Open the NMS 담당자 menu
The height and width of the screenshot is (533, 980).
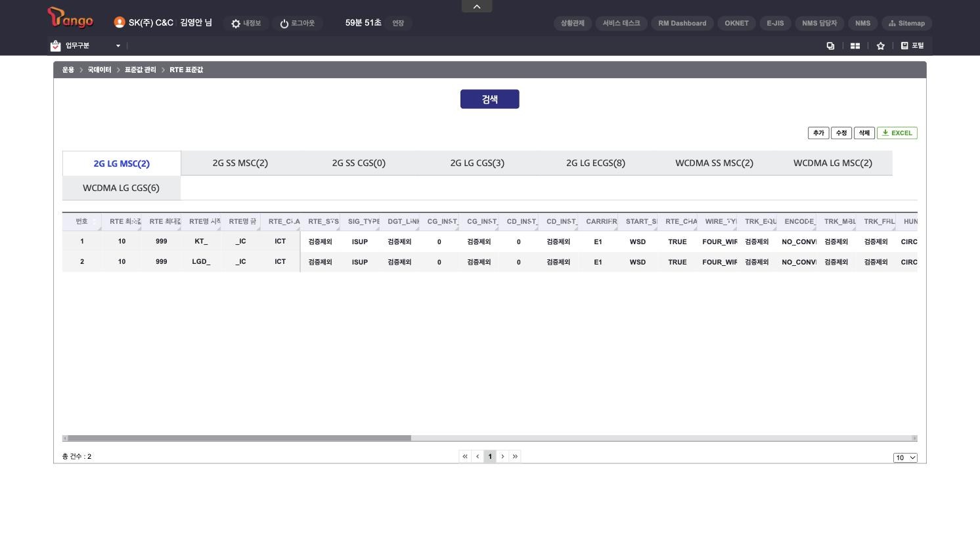pyautogui.click(x=820, y=23)
